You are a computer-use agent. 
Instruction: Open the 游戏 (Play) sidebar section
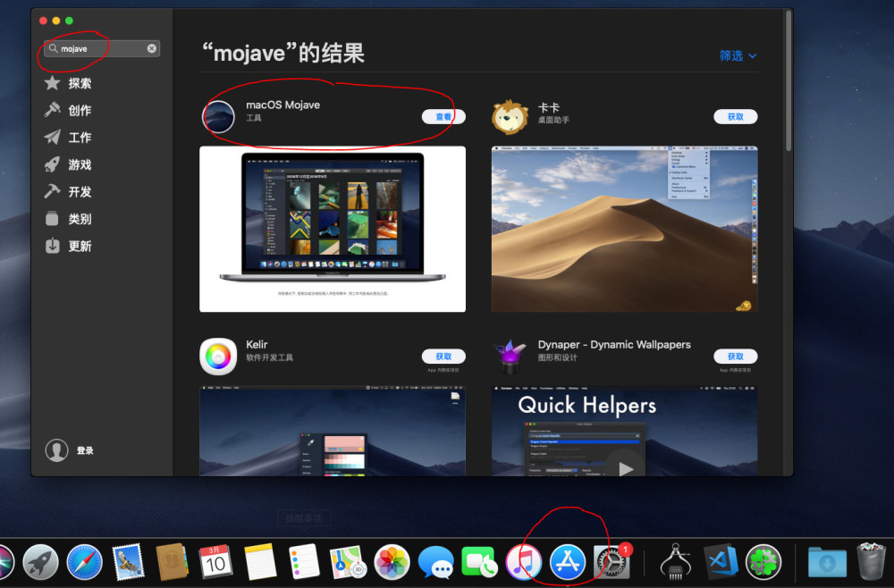[x=68, y=164]
